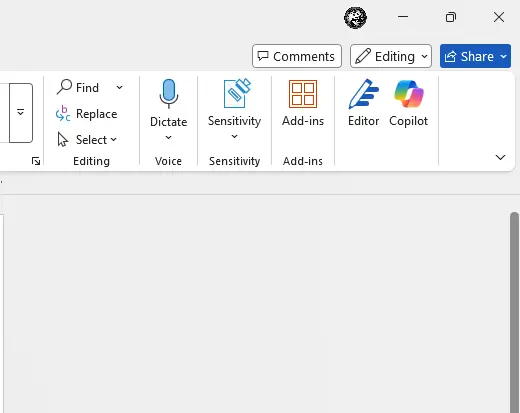Image resolution: width=520 pixels, height=413 pixels.
Task: Expand the styles gallery more arrow
Action: coord(21,113)
